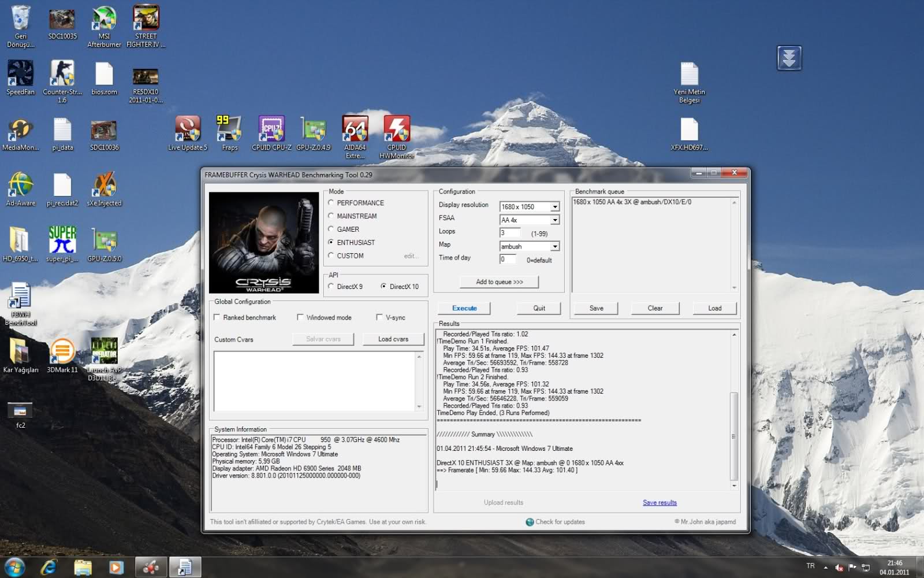924x578 pixels.
Task: Click the Save results link
Action: click(660, 503)
